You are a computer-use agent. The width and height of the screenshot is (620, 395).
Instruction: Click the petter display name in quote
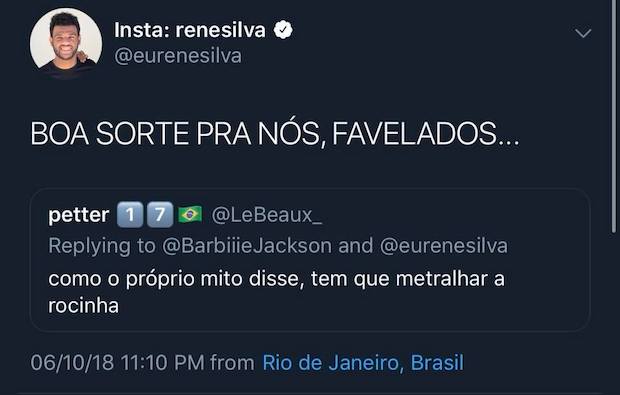(x=79, y=215)
